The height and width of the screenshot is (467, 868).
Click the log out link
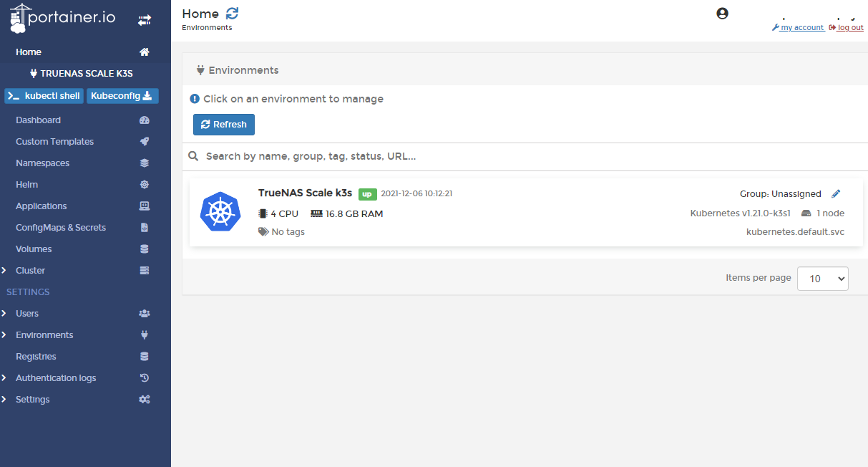coord(846,28)
